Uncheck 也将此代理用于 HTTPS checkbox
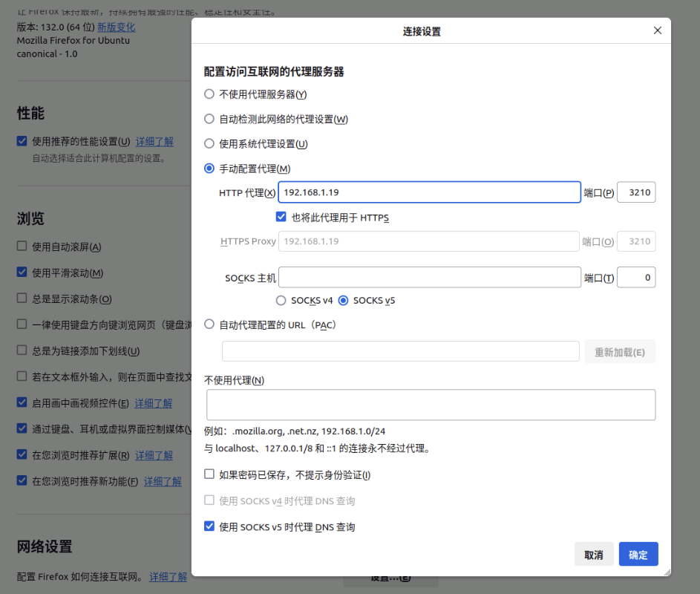The image size is (700, 594). coord(281,217)
